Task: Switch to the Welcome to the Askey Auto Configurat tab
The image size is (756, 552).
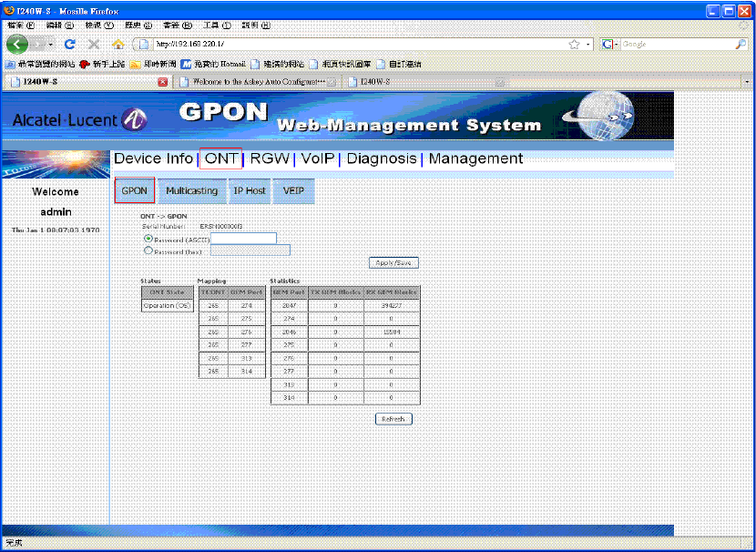Action: point(258,82)
